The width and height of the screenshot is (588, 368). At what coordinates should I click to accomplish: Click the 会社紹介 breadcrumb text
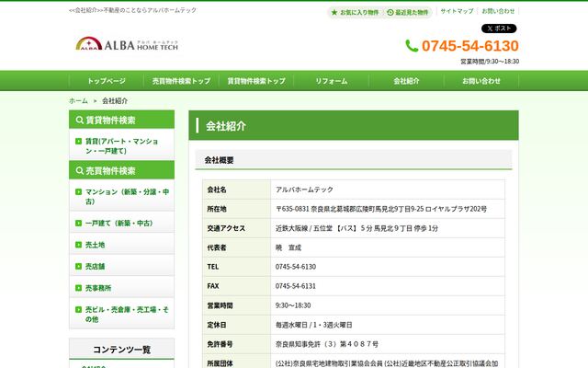click(x=115, y=100)
